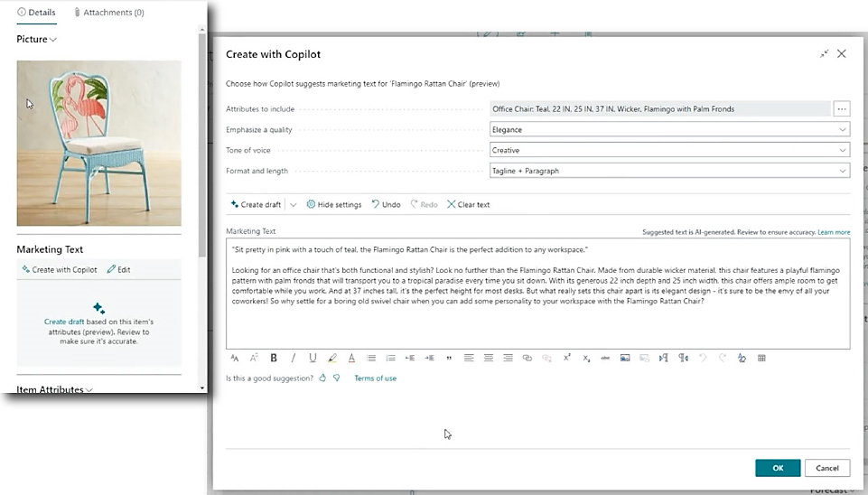Toggle bold formatting in the editor toolbar
868x495 pixels.
[x=274, y=359]
